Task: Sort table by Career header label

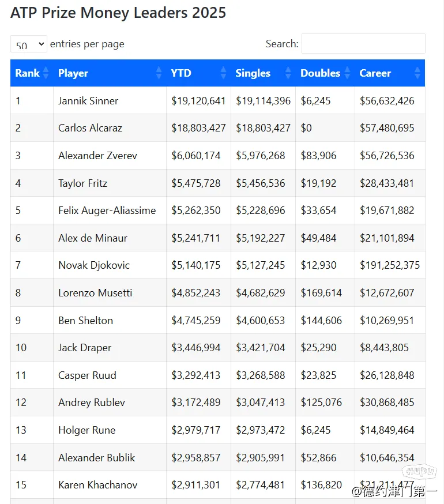Action: [x=375, y=73]
